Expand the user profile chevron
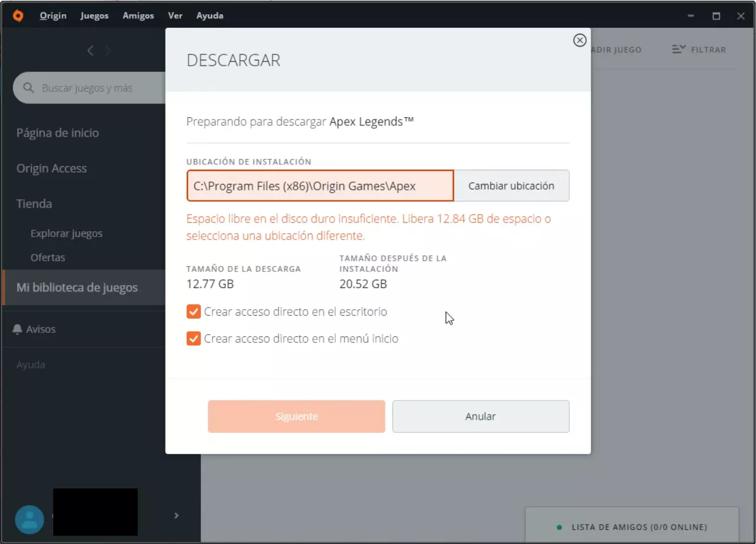 point(176,516)
